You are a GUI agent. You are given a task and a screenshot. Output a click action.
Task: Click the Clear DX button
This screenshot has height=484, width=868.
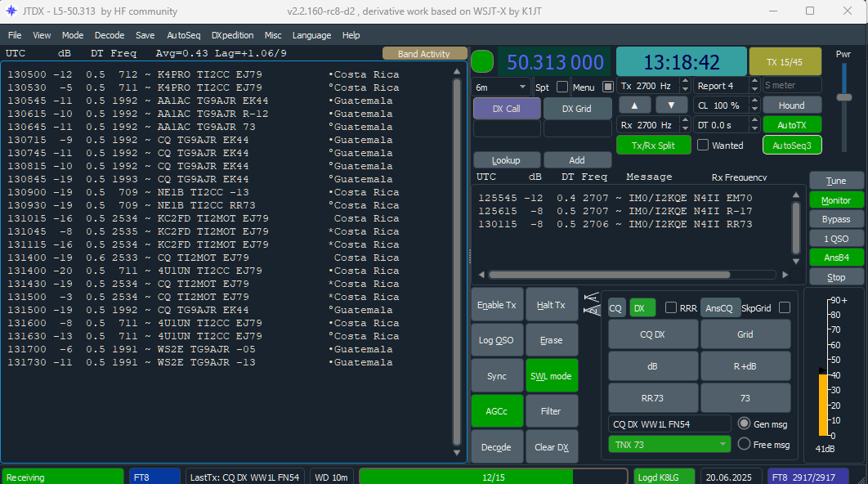(551, 447)
